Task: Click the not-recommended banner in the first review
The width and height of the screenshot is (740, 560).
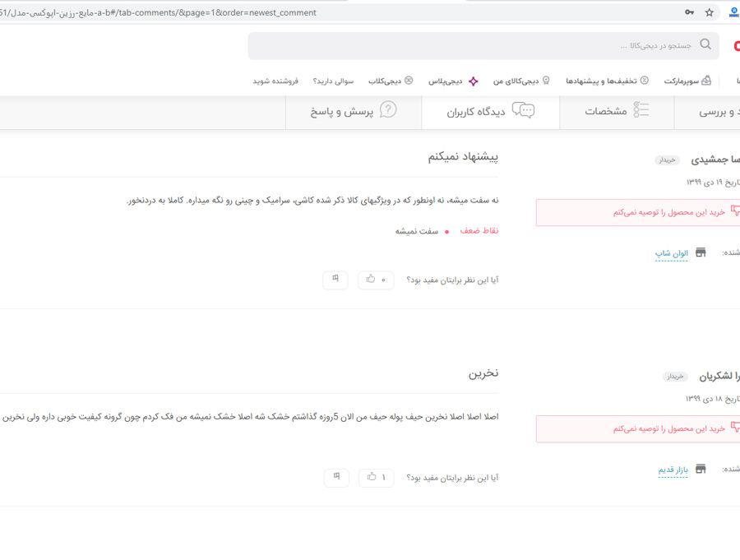Action: (x=638, y=212)
